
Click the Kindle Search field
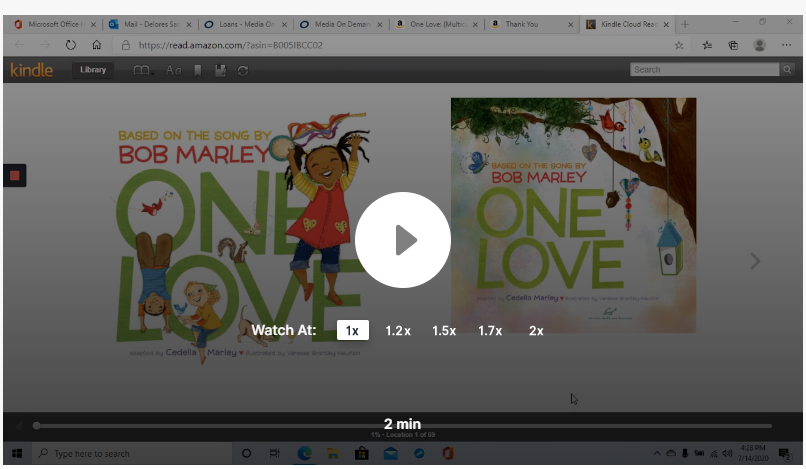[x=704, y=69]
